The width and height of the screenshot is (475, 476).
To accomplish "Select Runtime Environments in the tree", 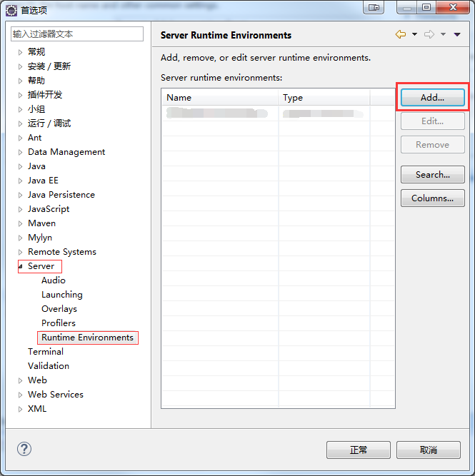I will point(87,338).
